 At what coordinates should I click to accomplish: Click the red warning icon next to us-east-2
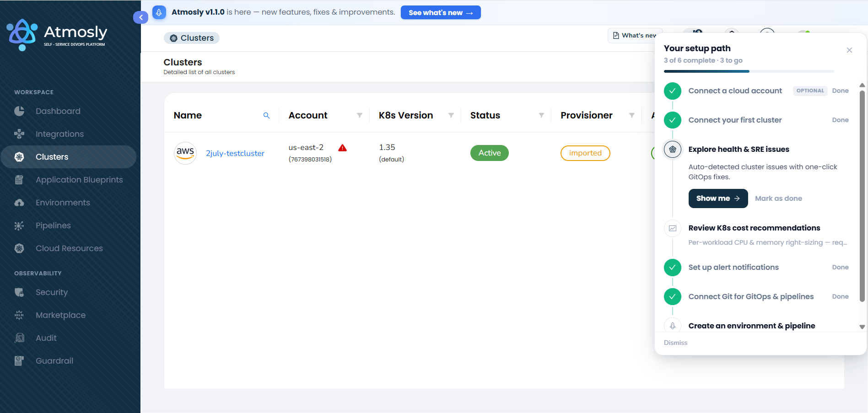[342, 148]
